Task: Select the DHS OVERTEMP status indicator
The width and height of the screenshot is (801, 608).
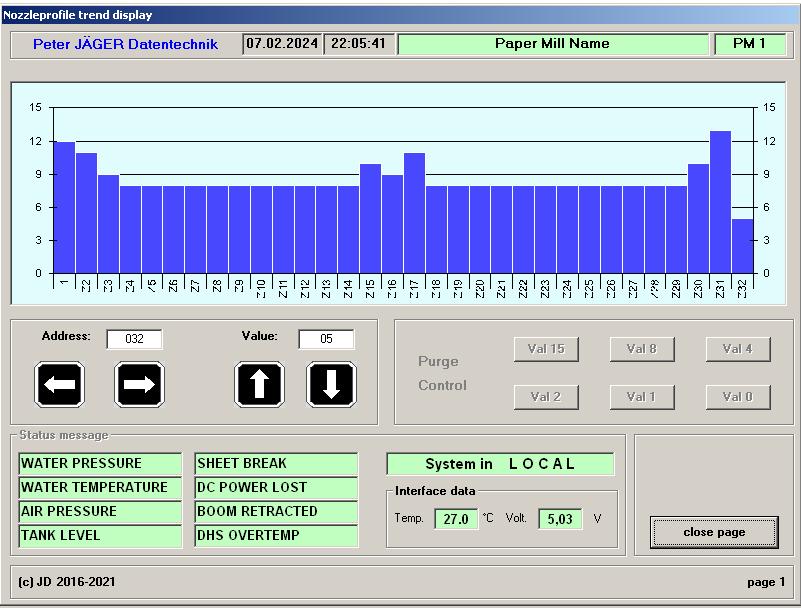Action: [x=276, y=536]
